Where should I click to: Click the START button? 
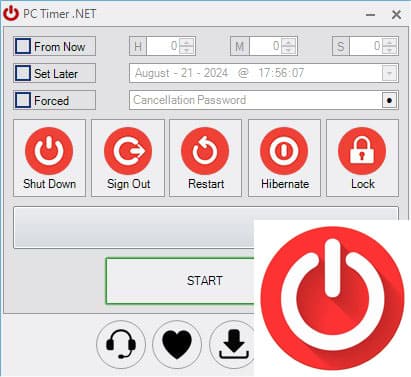pyautogui.click(x=180, y=281)
